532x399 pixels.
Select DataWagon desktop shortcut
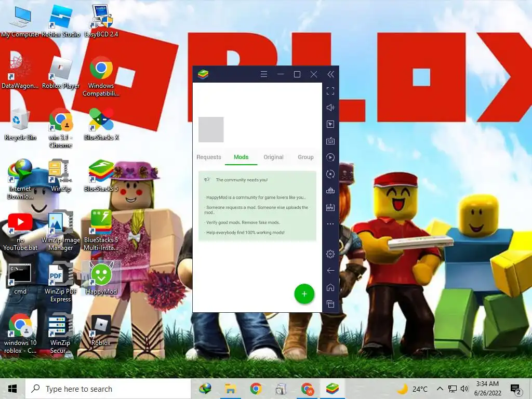click(20, 73)
